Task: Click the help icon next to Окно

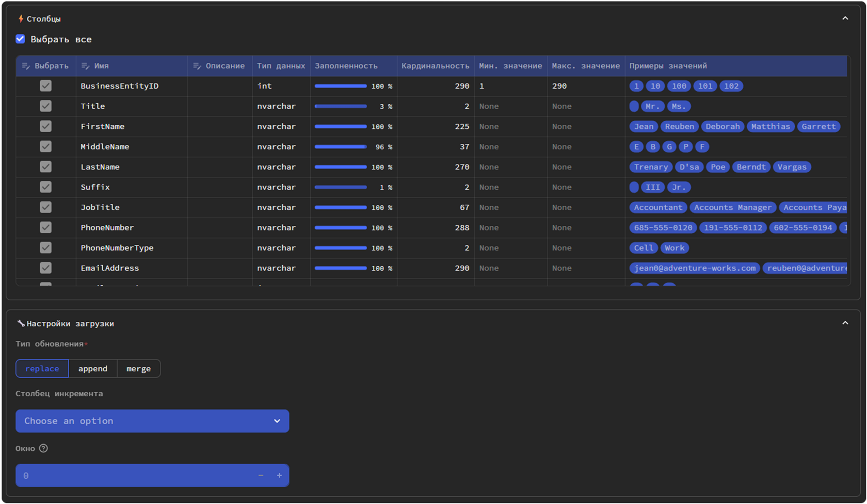Action: pos(43,448)
